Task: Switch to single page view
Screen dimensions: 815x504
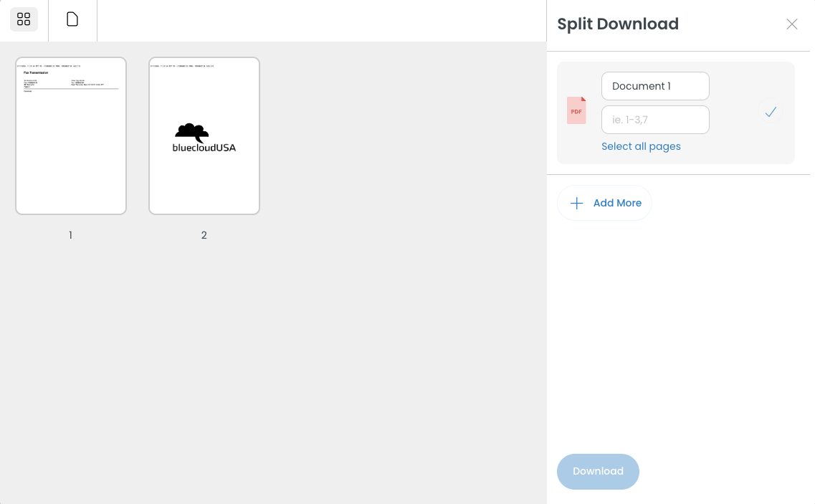Action: (x=72, y=19)
